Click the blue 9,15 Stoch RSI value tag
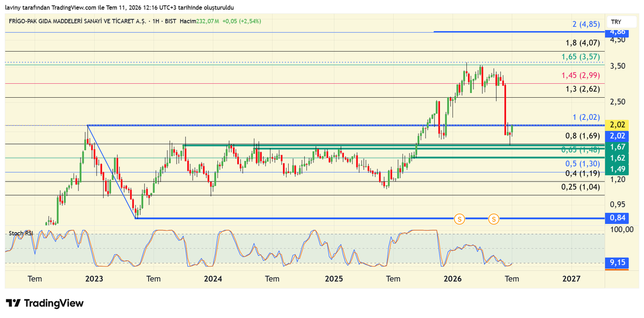The width and height of the screenshot is (644, 318). coord(618,263)
